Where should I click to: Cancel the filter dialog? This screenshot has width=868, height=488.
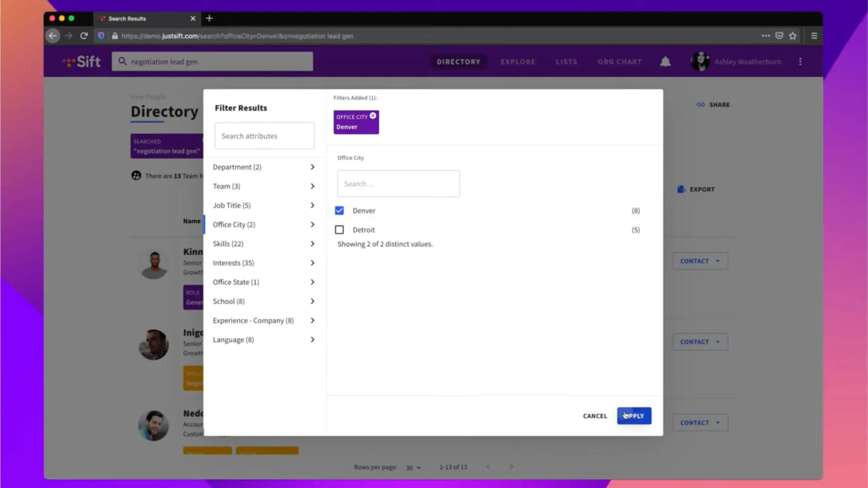click(x=595, y=416)
